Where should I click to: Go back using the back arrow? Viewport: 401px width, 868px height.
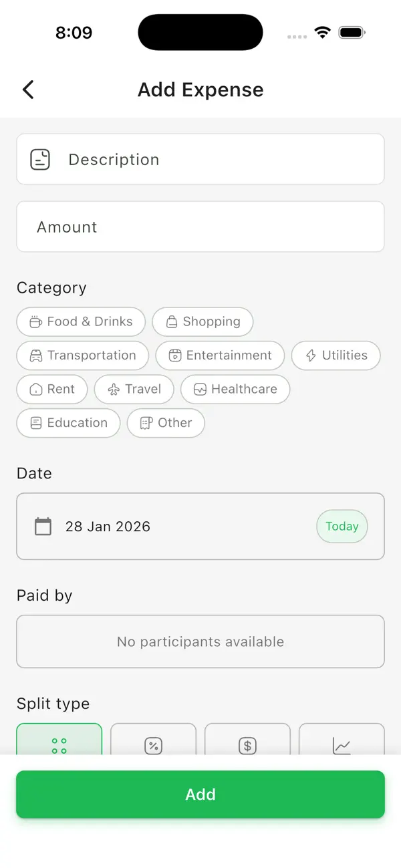(x=27, y=89)
